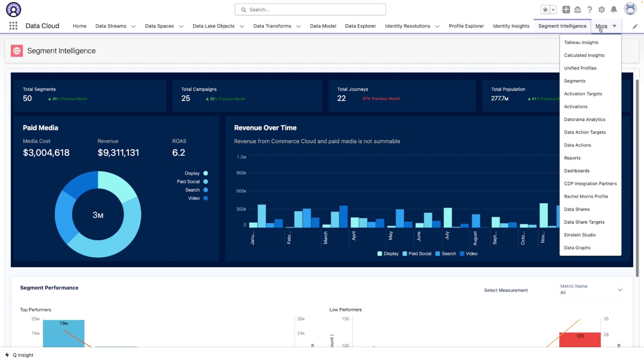The image size is (644, 362).
Task: Open Q Insight in utility bar
Action: (x=20, y=355)
